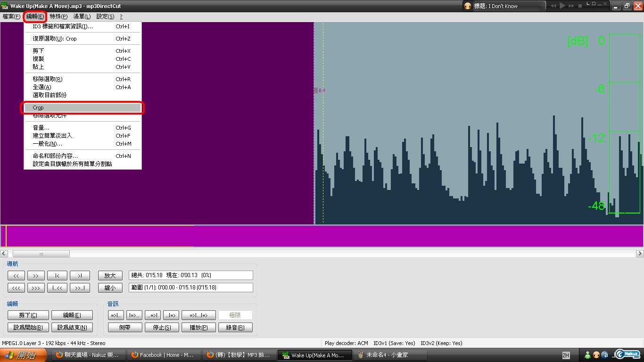Click the =>I...I=> audio preview button
Viewport: 644px width, 362px height.
(198, 315)
